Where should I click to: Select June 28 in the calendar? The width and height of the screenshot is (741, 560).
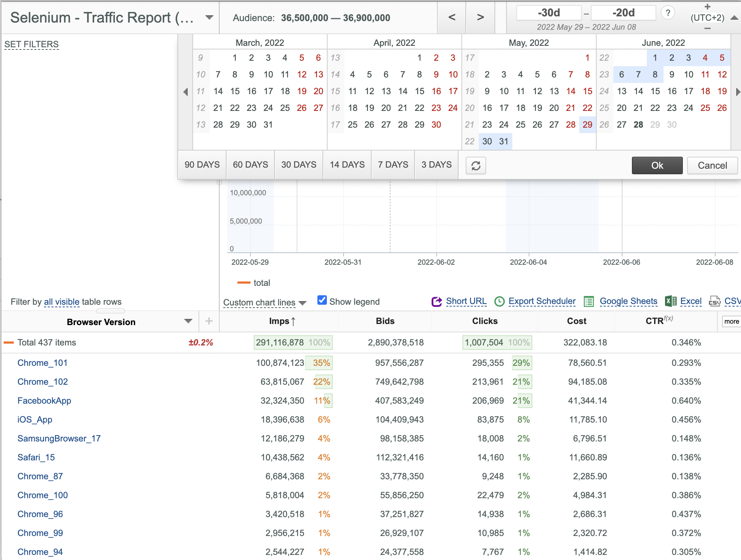pos(638,125)
